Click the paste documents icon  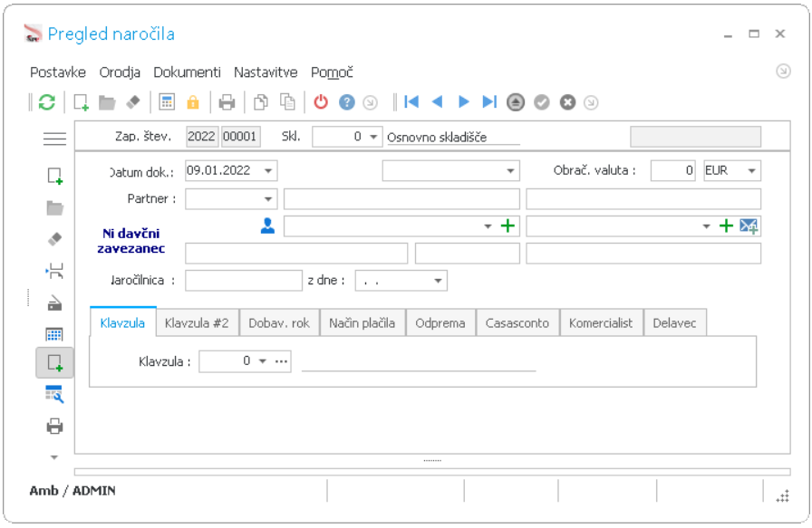[287, 101]
